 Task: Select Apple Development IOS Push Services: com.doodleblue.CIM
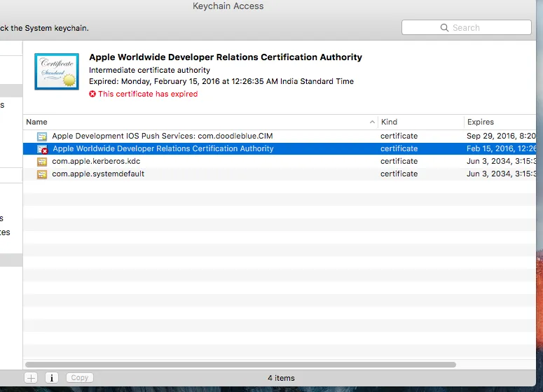coord(163,136)
